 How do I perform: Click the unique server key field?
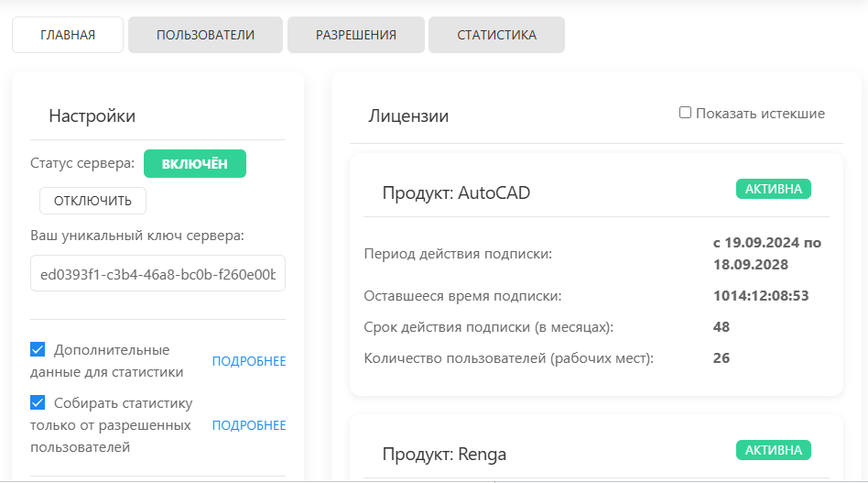157,273
